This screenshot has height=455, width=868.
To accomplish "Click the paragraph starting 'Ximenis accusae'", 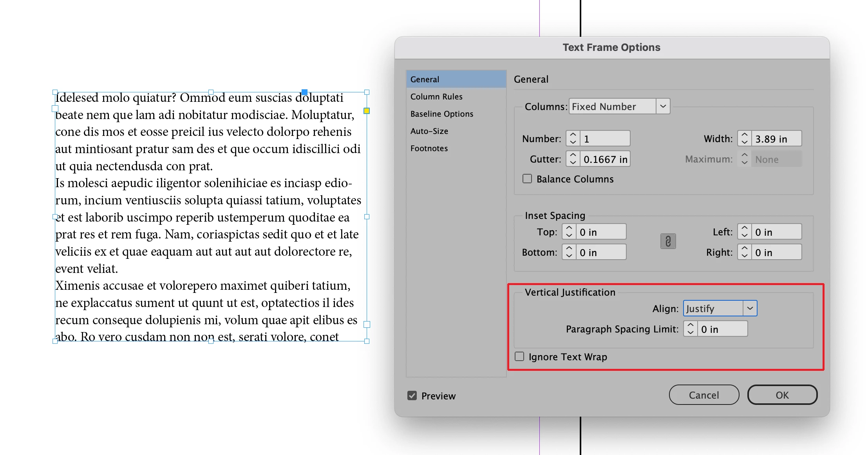I will point(206,311).
